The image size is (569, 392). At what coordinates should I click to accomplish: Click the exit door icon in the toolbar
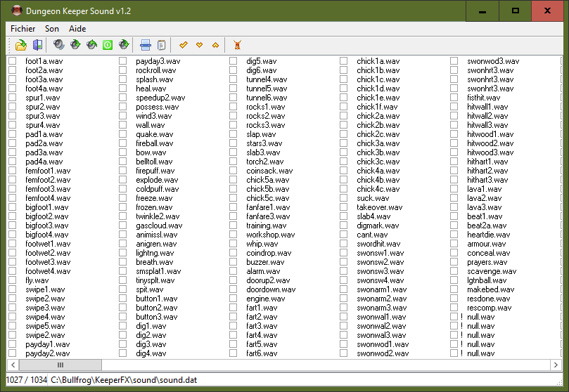point(37,45)
